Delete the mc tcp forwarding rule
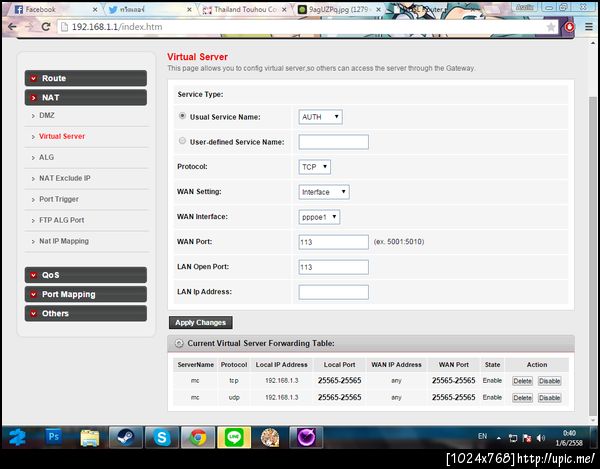 pos(522,381)
